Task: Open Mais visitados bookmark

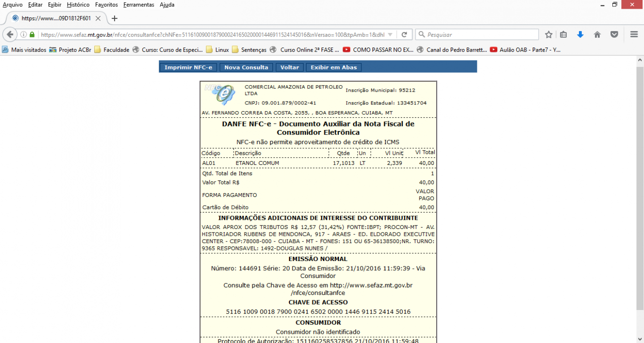Action: 24,49
